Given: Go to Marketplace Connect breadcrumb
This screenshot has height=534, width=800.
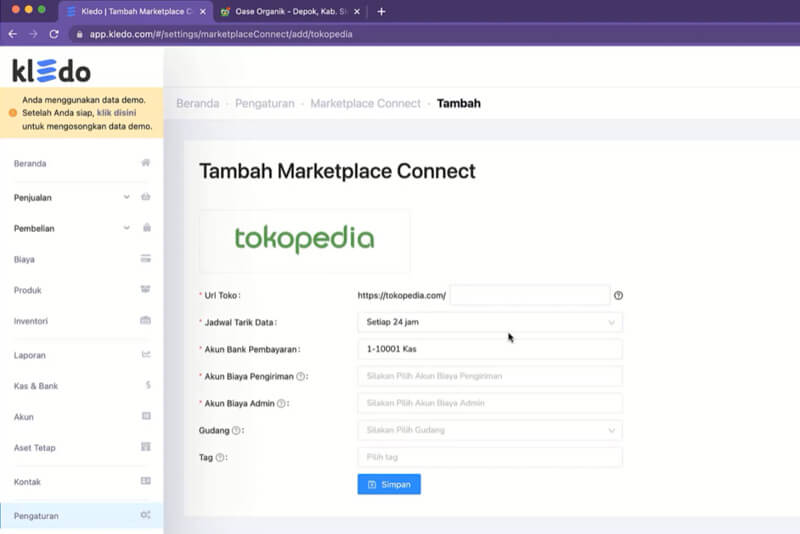Looking at the screenshot, I should click(366, 104).
